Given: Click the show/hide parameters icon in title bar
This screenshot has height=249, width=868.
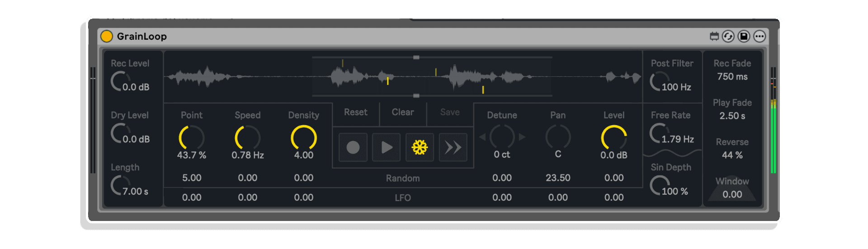Looking at the screenshot, I should 714,36.
